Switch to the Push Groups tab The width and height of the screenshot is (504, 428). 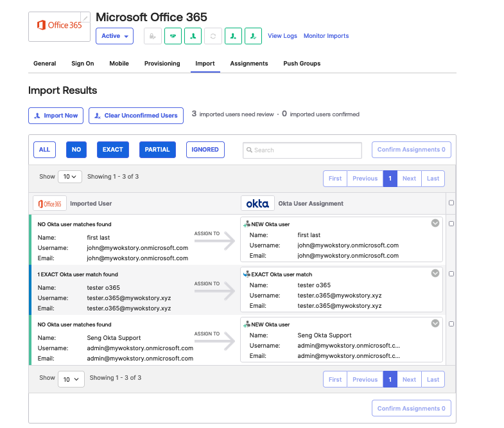tap(302, 64)
